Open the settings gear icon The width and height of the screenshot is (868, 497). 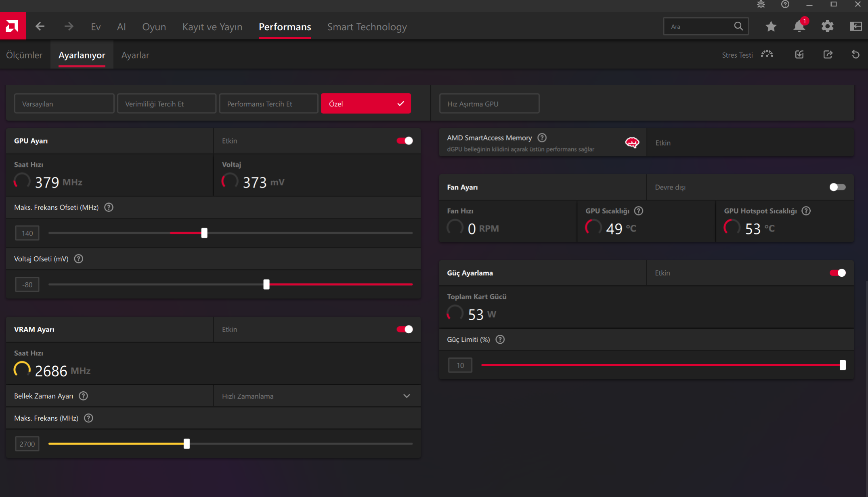tap(827, 27)
